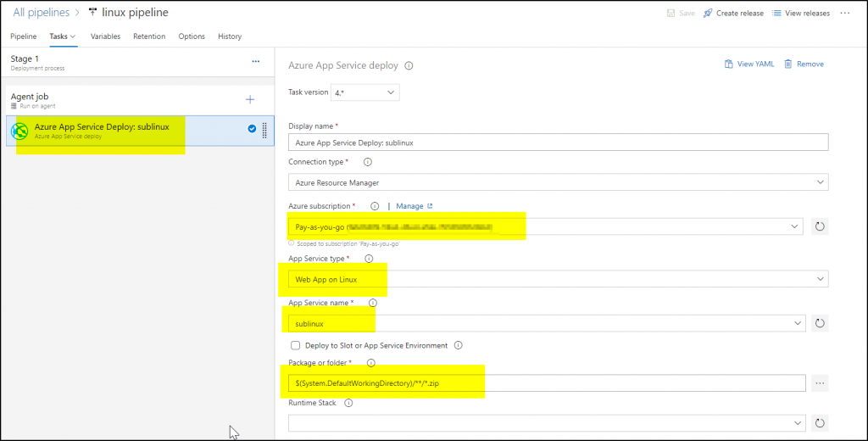Switch to Pipeline tab

[23, 36]
